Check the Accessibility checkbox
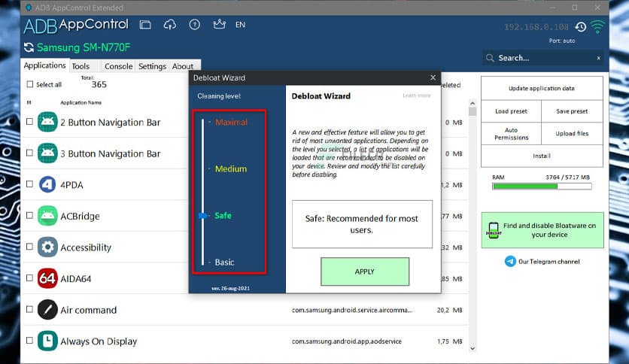Screen dimensions: 629x364 [29, 246]
